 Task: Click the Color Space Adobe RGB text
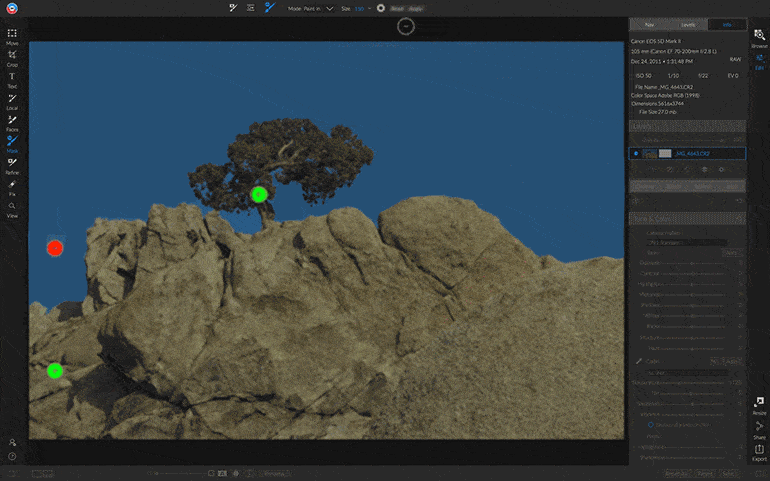[x=665, y=95]
